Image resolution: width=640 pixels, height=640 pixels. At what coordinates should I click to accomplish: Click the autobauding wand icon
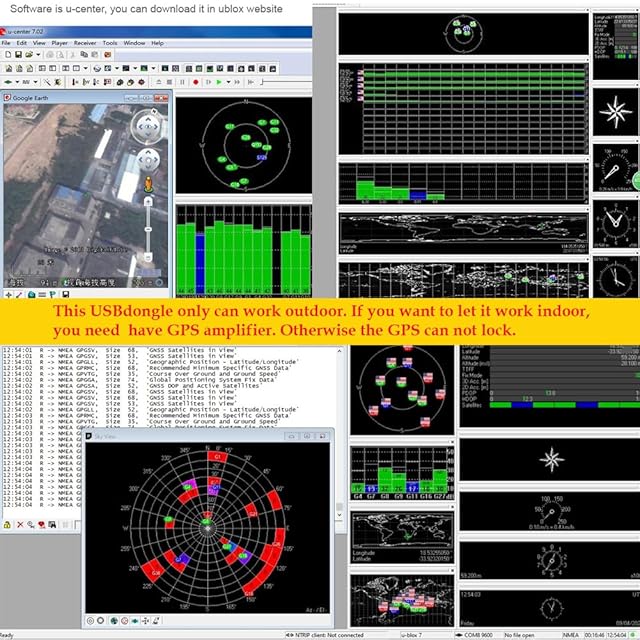pyautogui.click(x=47, y=82)
